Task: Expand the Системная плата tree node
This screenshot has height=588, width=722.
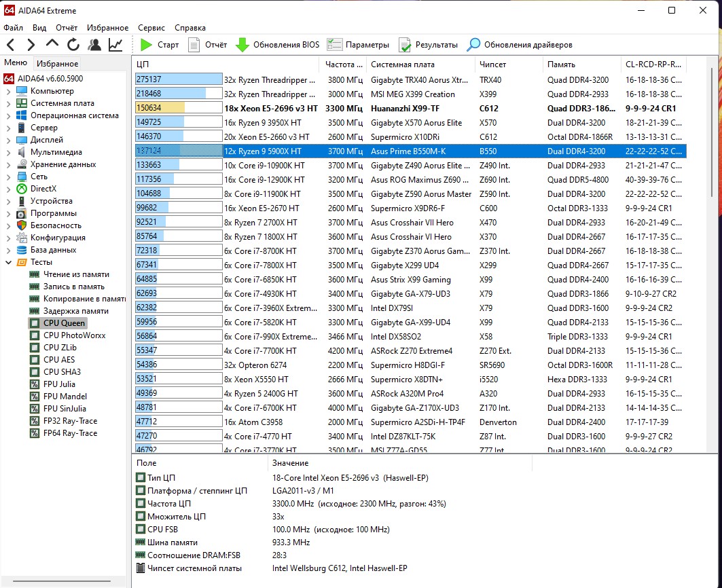Action: [8, 104]
